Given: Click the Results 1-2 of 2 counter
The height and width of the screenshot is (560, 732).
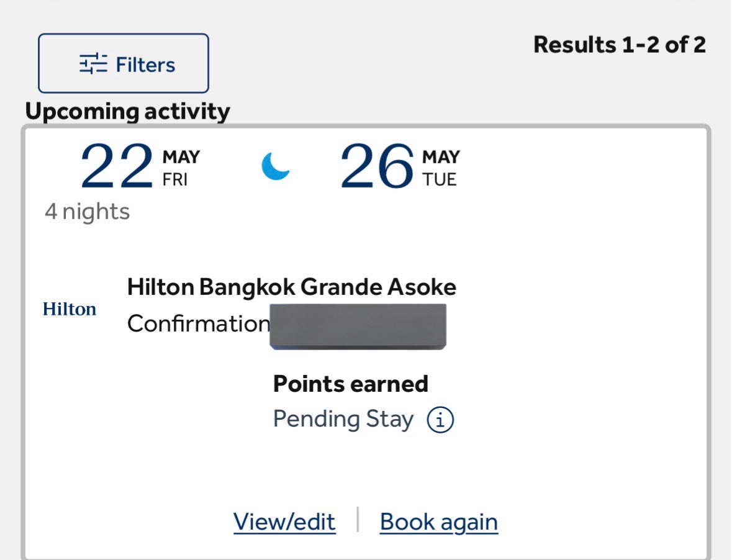Looking at the screenshot, I should point(620,45).
